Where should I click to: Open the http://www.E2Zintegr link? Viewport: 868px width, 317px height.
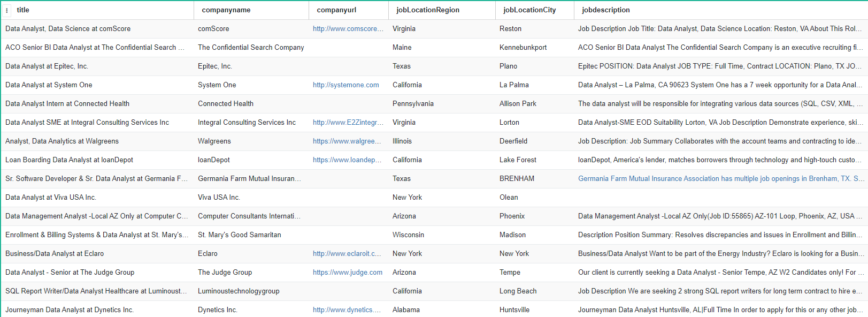tap(348, 123)
